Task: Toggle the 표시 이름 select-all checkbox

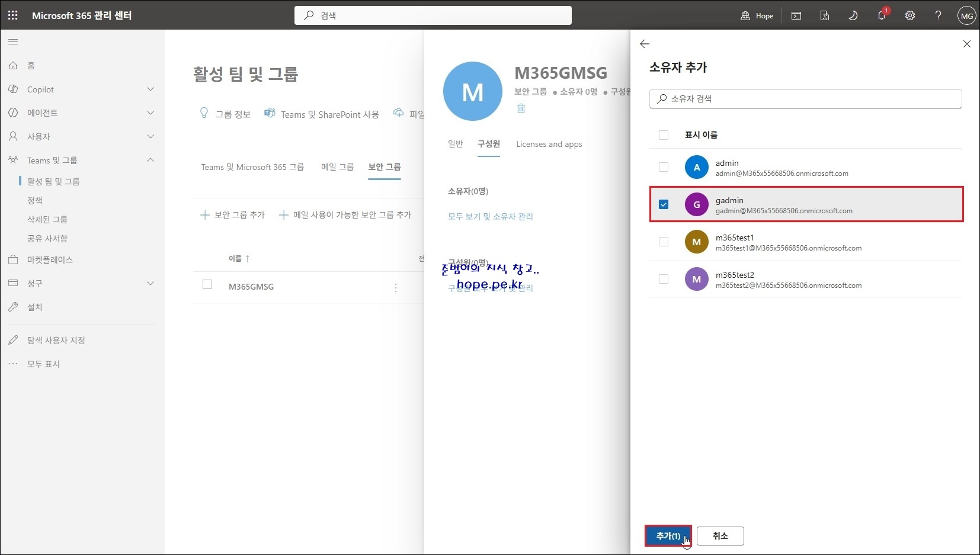Action: [664, 135]
